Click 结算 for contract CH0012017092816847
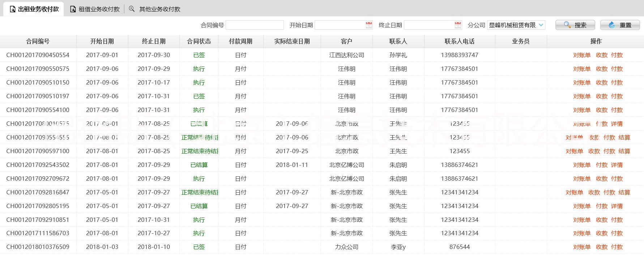Image resolution: width=644 pixels, height=267 pixels. [x=624, y=192]
